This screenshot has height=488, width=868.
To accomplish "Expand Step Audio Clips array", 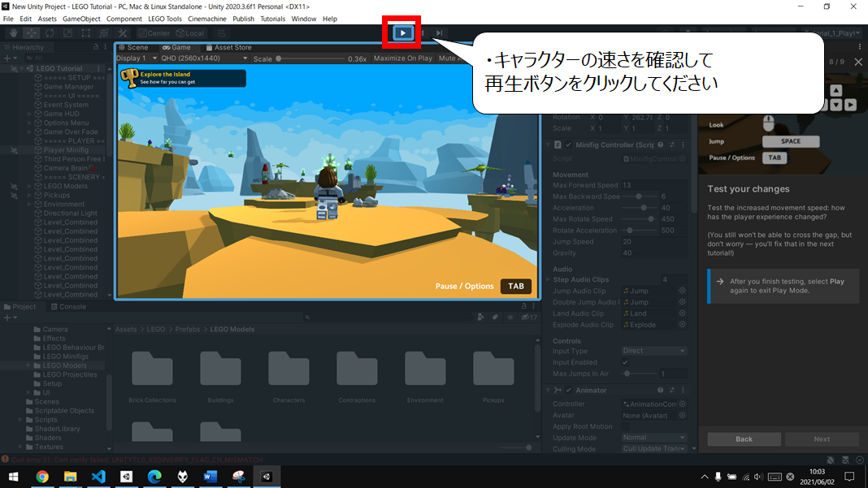I will [549, 280].
